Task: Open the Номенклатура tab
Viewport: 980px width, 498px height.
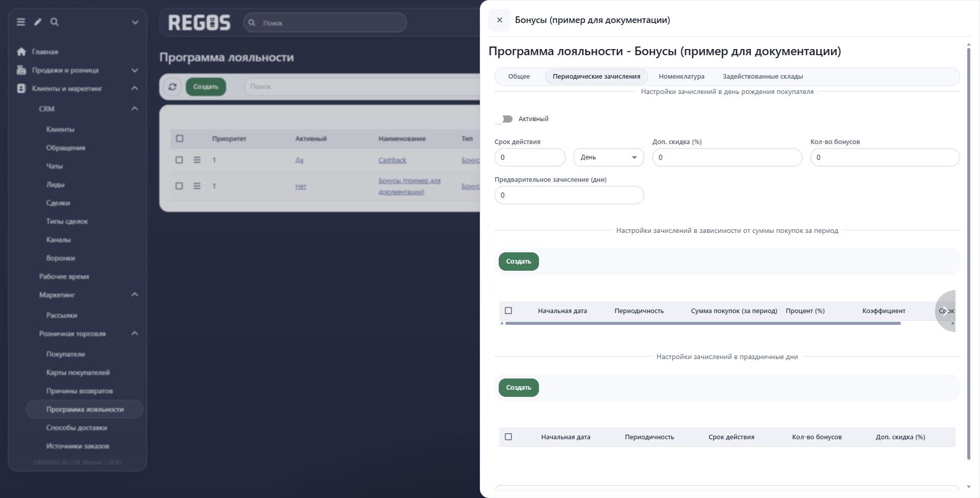Action: pyautogui.click(x=681, y=77)
